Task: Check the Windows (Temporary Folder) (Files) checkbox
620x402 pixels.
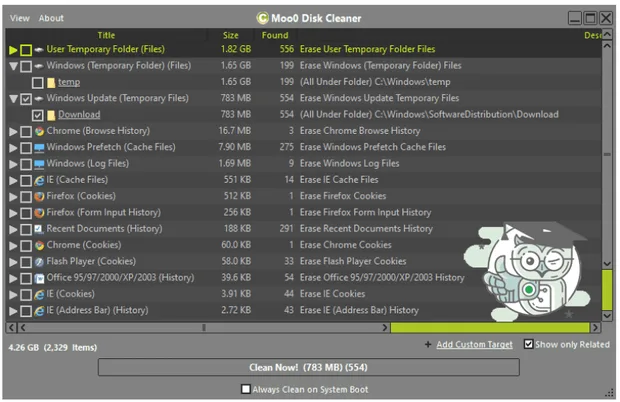Action: [x=26, y=66]
